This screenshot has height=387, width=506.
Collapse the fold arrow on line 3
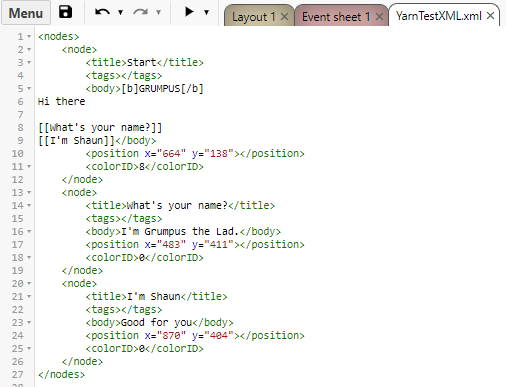point(29,63)
